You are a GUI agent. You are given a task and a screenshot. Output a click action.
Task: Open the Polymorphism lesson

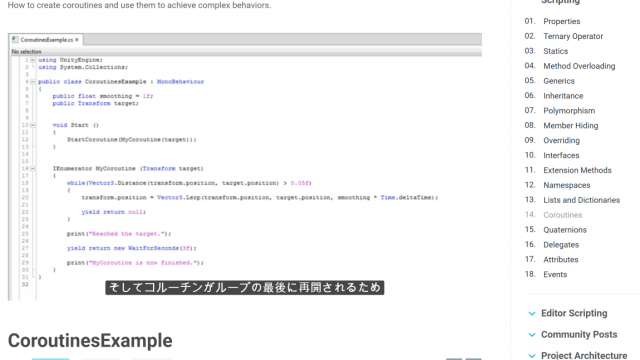tap(569, 111)
